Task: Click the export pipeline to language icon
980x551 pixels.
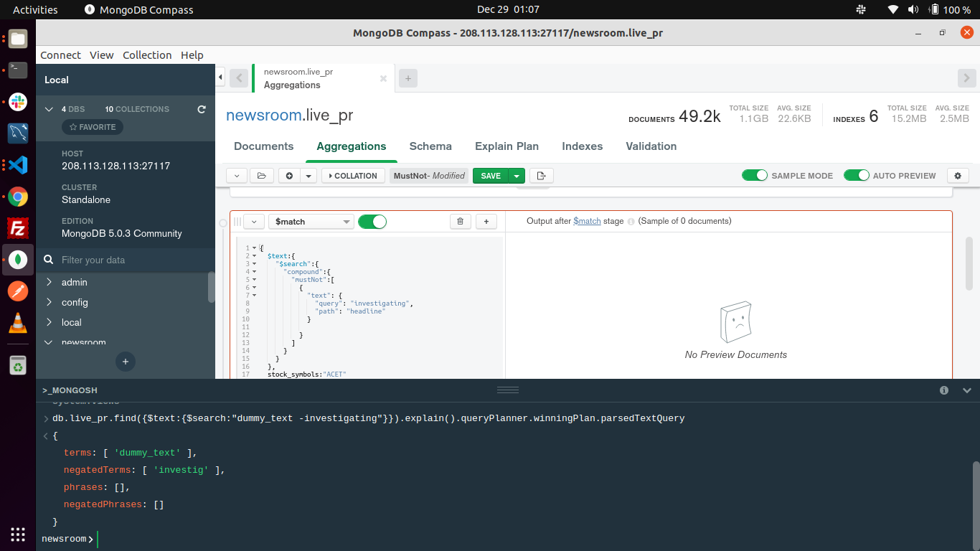Action: [542, 176]
